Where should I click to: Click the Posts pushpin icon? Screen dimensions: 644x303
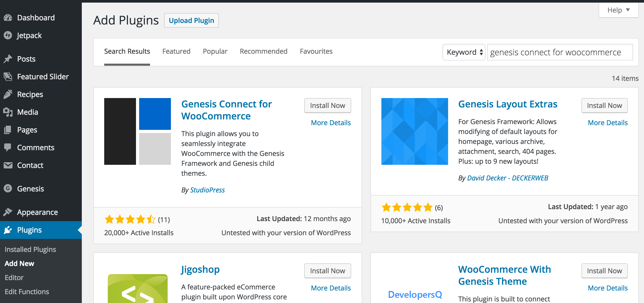8,59
